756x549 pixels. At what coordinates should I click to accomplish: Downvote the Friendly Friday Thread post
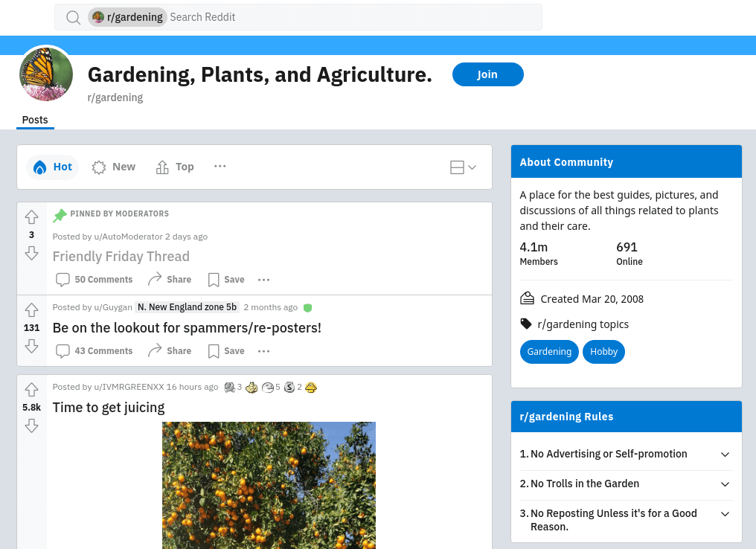[x=32, y=253]
